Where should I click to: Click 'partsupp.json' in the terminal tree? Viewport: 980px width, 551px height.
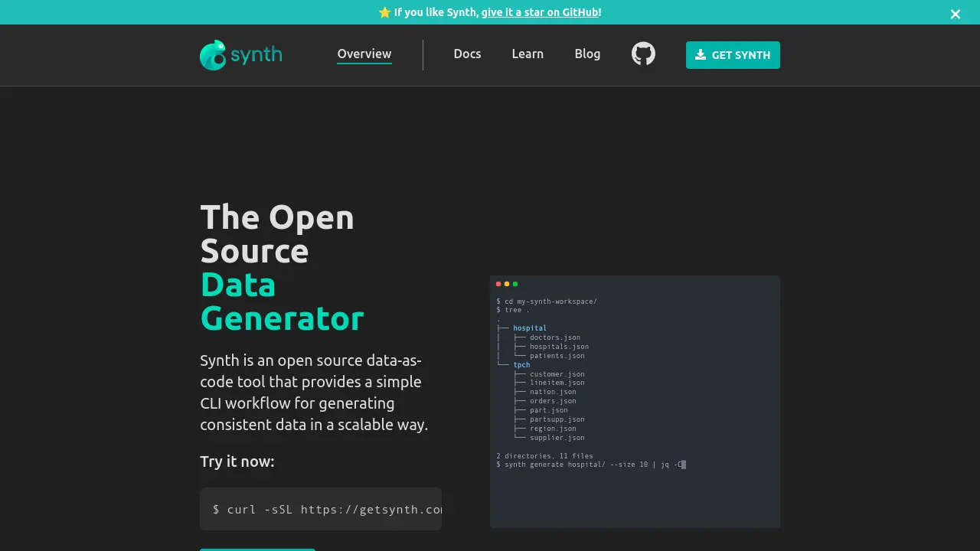pos(557,419)
